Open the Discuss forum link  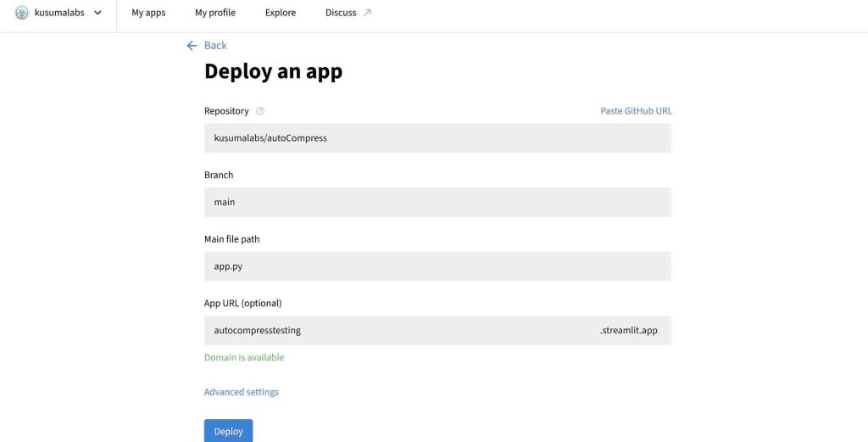pyautogui.click(x=341, y=13)
